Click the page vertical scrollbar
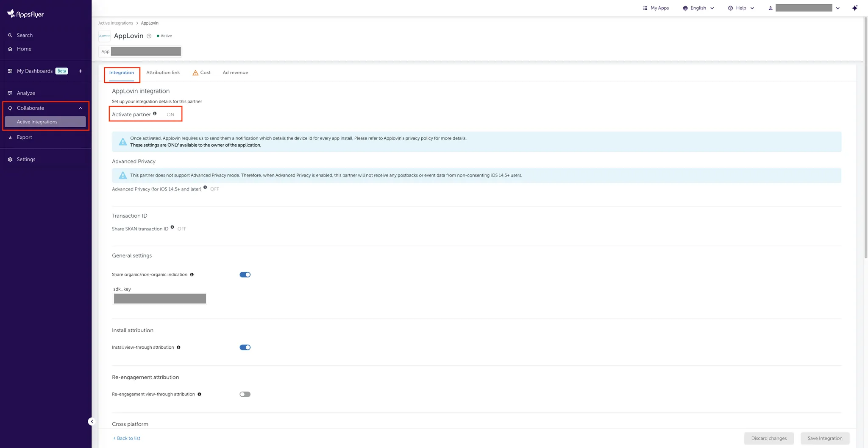The image size is (868, 448). 866,137
